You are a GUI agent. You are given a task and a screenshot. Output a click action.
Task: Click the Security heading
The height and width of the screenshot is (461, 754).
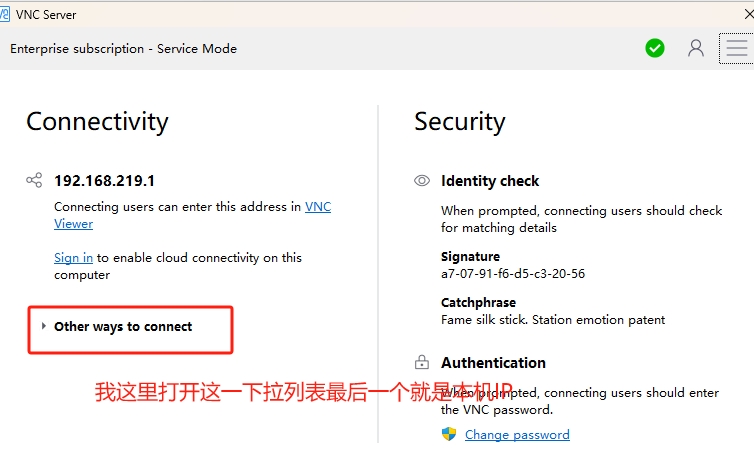tap(460, 122)
